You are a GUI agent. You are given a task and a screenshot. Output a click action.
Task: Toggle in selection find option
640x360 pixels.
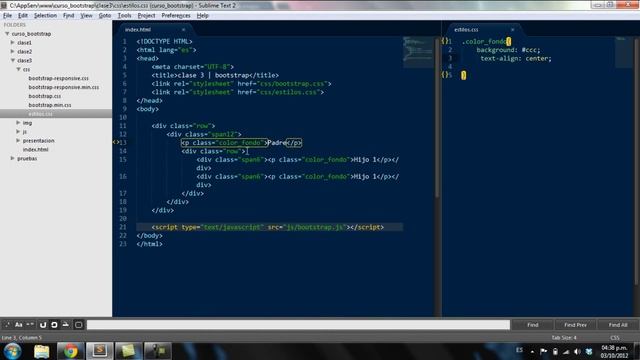click(66, 325)
